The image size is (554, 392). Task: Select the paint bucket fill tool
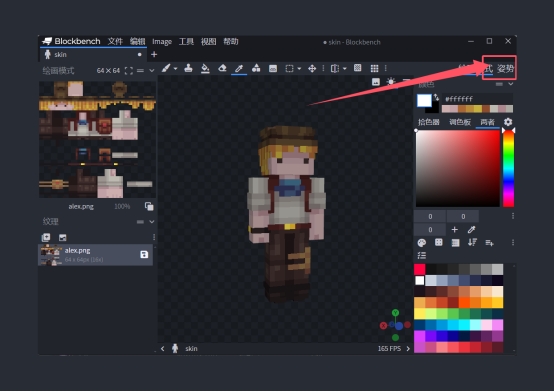pyautogui.click(x=205, y=68)
